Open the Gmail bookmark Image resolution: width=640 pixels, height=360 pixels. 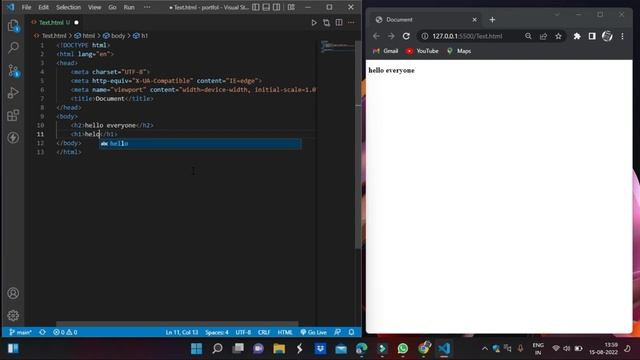(385, 51)
